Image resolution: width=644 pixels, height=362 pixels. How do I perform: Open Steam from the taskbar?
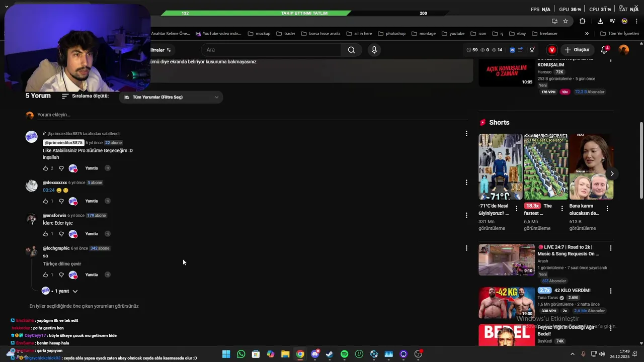(330, 354)
